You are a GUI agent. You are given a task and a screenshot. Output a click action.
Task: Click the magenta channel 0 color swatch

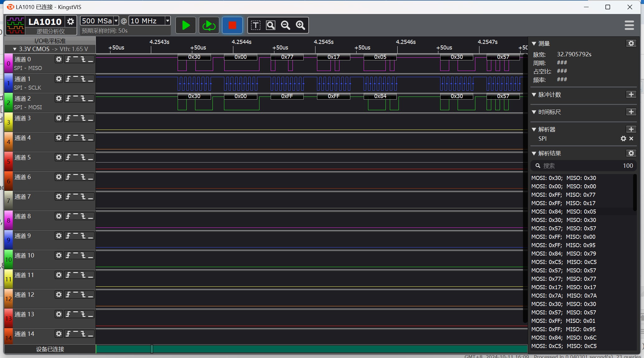[x=8, y=64]
